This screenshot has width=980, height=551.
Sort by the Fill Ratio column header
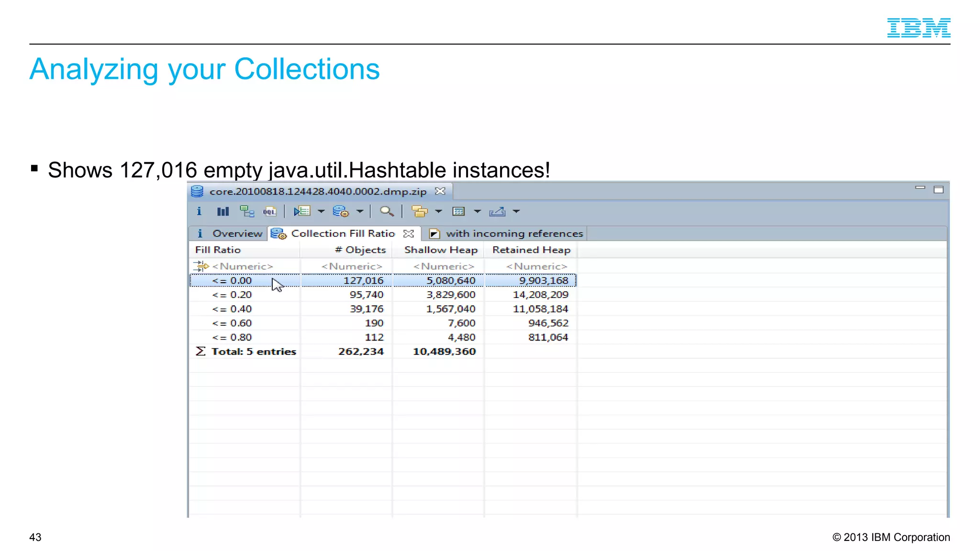245,250
